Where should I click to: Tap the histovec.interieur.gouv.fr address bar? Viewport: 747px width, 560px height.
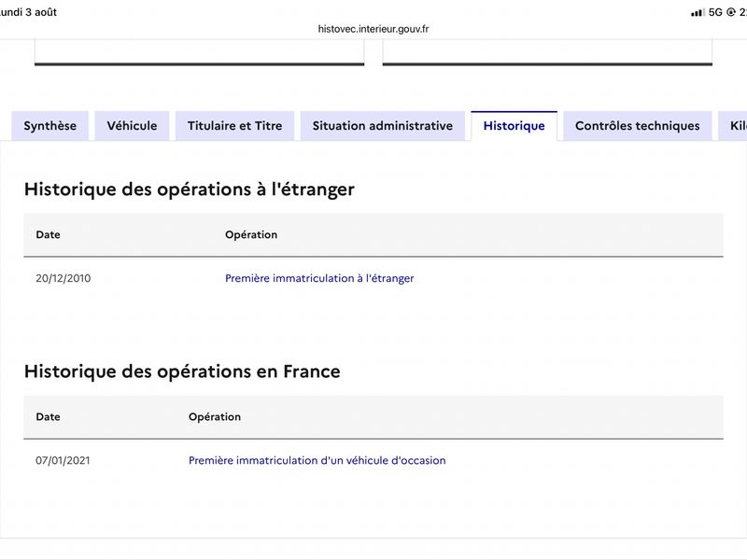click(373, 29)
